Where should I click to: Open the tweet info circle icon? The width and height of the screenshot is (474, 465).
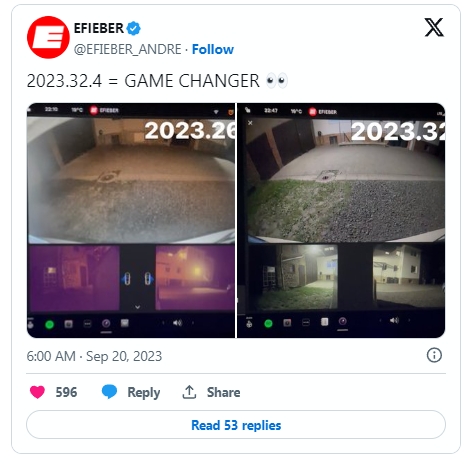(x=434, y=355)
